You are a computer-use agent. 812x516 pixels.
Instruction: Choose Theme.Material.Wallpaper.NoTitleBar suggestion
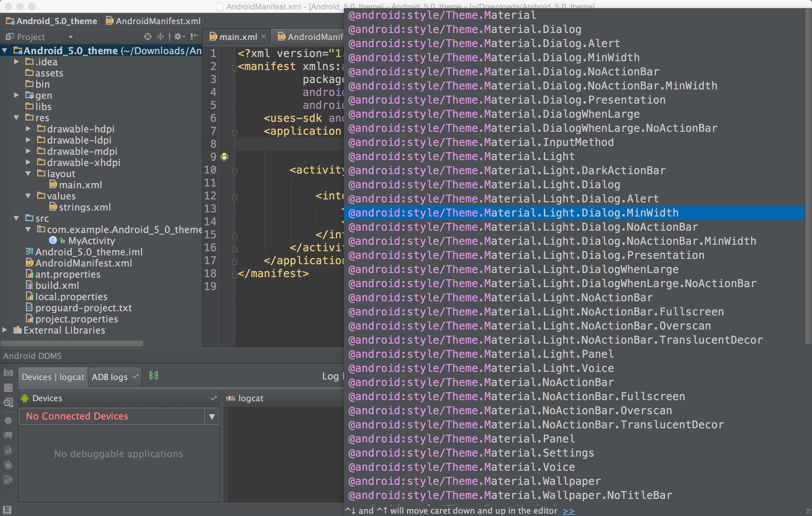tap(574, 495)
